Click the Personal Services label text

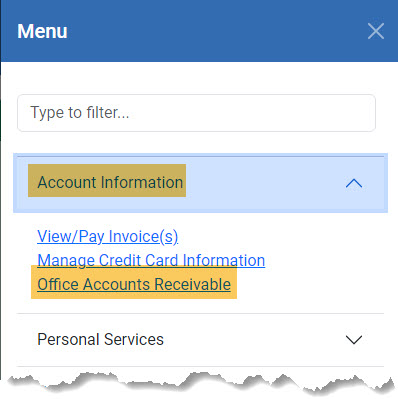(100, 339)
